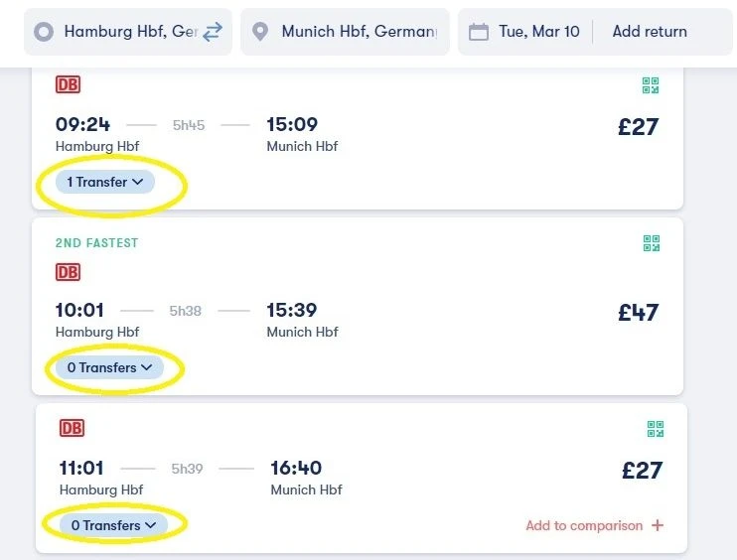Select the £27 fare for the 09:24 train

[x=639, y=127]
